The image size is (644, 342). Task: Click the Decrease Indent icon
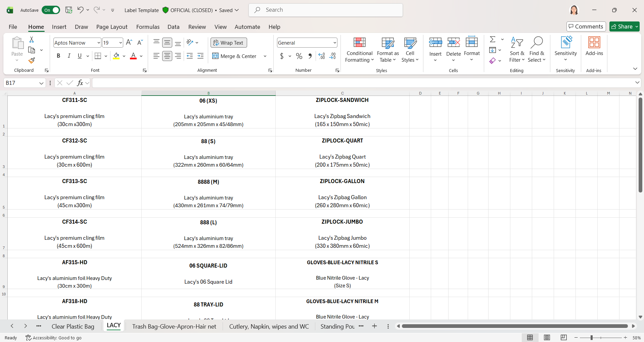190,56
